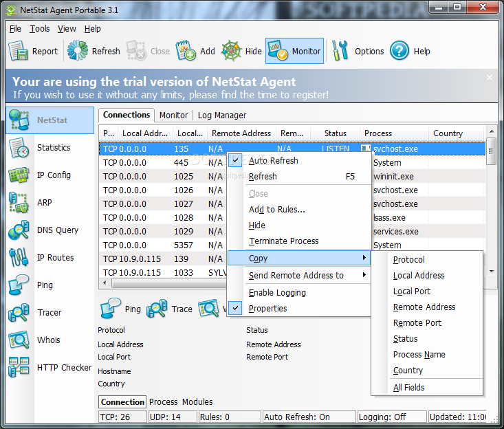
Task: Click the blue Help question-mark icon
Action: point(399,51)
